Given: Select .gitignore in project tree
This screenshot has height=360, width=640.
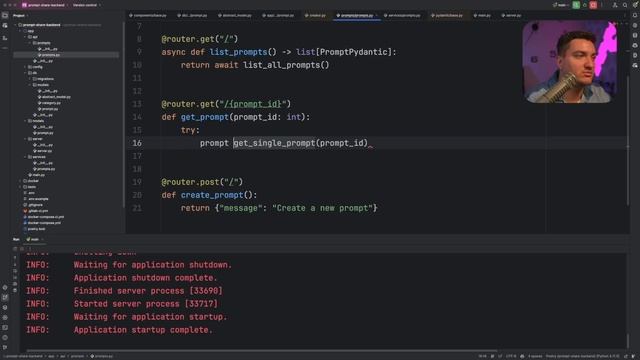Looking at the screenshot, I should click(33, 205).
